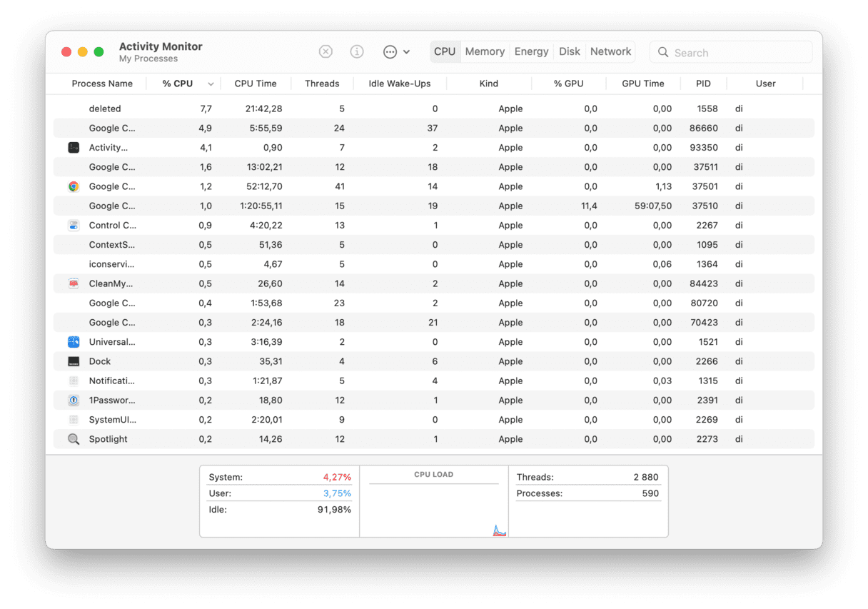Select the Google Chrome icon in PID 37501 row
868x609 pixels.
coord(74,186)
